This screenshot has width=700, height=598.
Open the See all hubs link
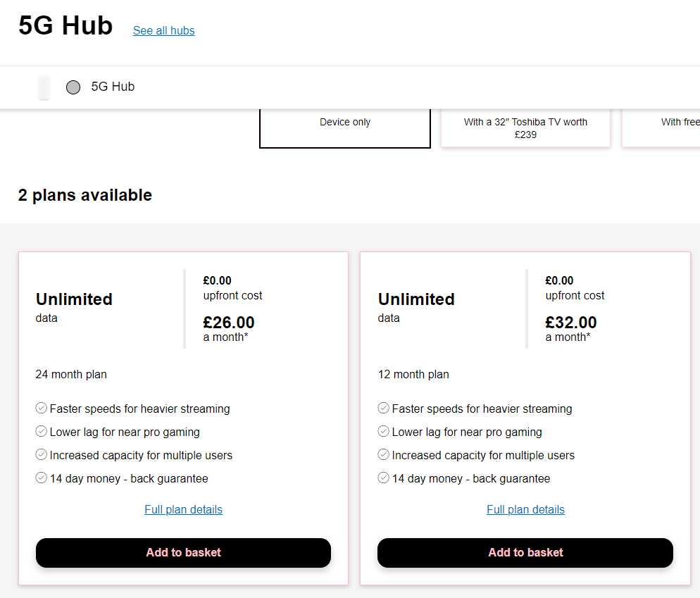164,30
